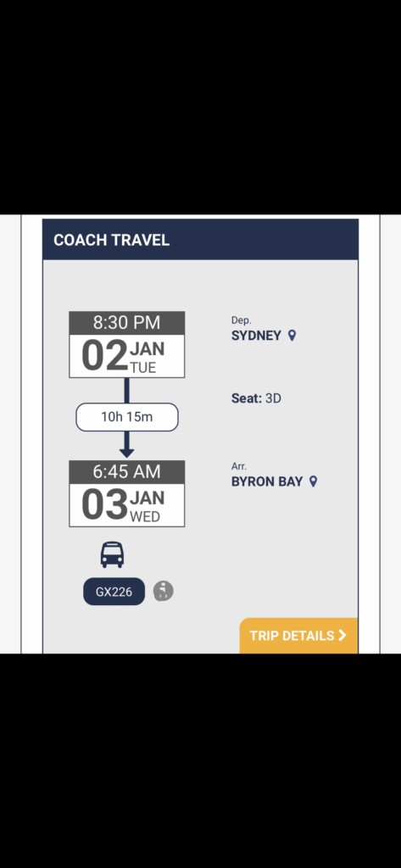401x868 pixels.
Task: Tap the Arr. label
Action: click(x=239, y=467)
